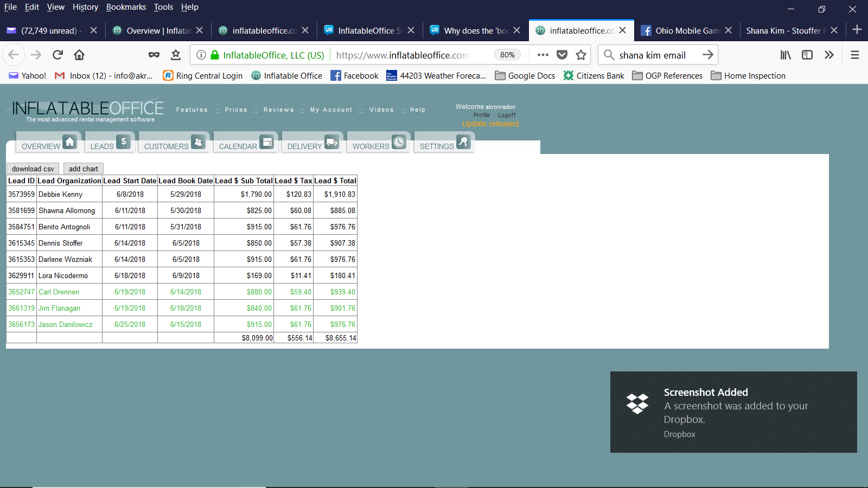Click the Customers people icon
The image size is (868, 488).
click(x=199, y=142)
